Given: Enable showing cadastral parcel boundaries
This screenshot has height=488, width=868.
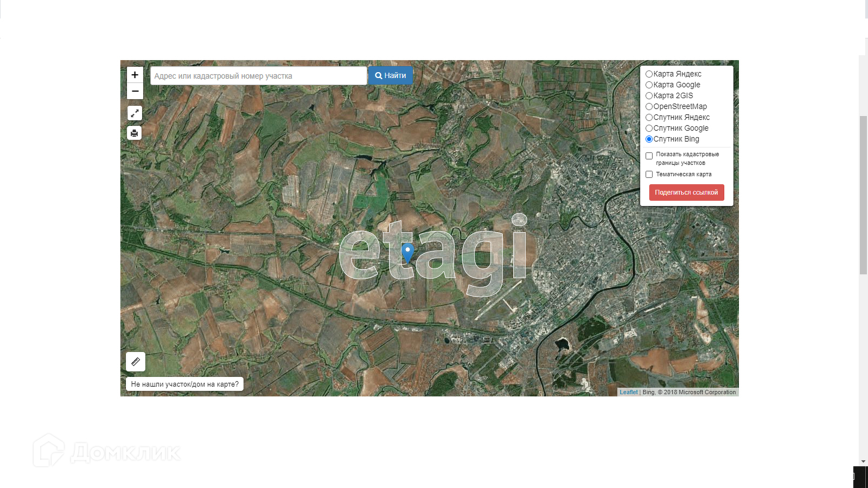Looking at the screenshot, I should click(x=649, y=156).
